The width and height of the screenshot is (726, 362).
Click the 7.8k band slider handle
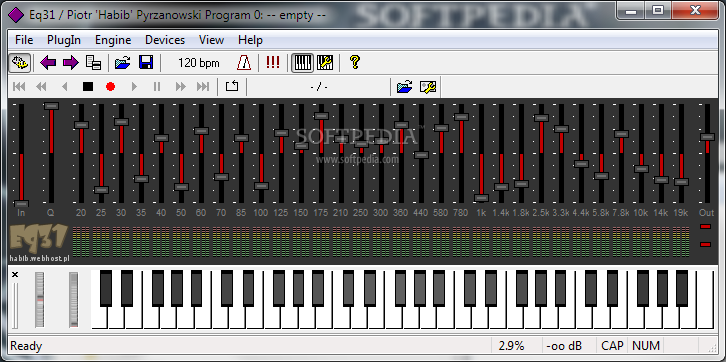[621, 134]
